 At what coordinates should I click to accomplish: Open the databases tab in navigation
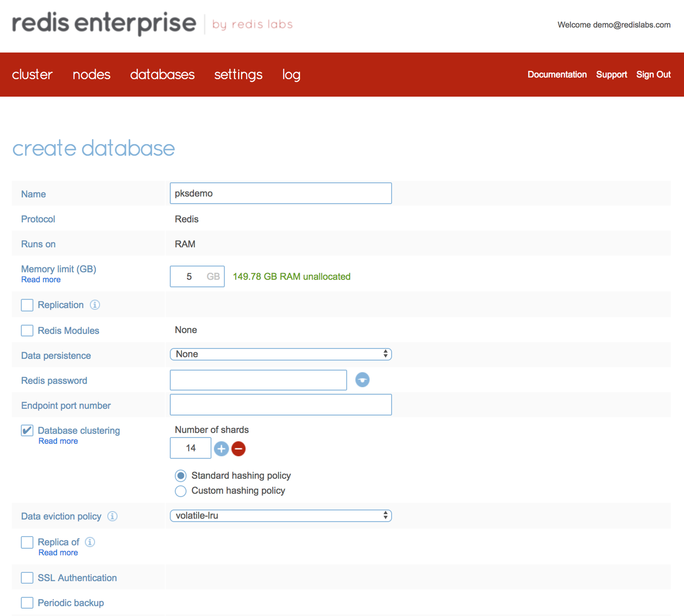(162, 74)
